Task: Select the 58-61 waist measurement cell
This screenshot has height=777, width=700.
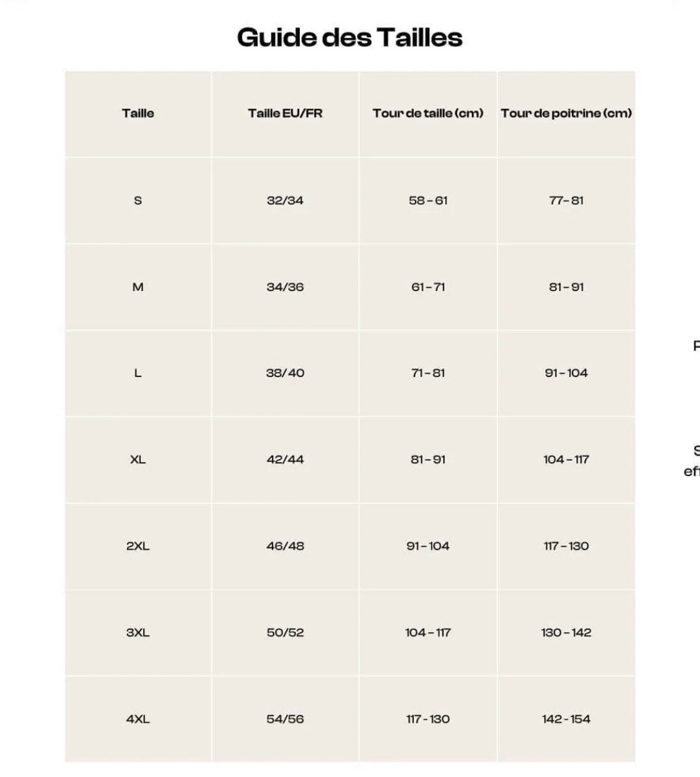Action: pyautogui.click(x=428, y=200)
